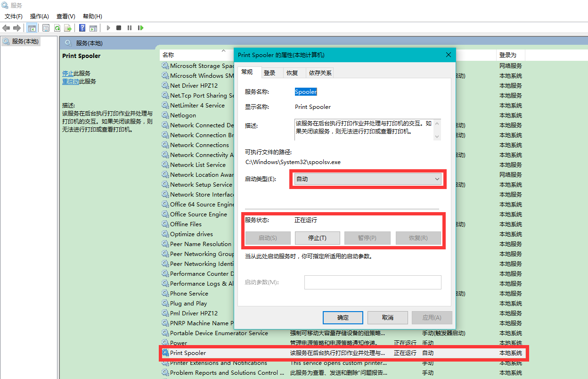Click the 应用(A) button

click(432, 317)
